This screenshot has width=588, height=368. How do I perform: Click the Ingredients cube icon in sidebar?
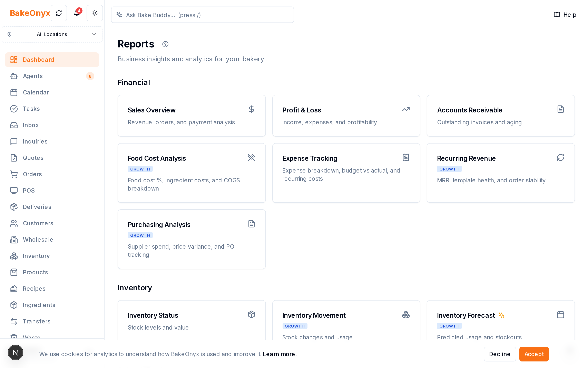click(x=14, y=305)
